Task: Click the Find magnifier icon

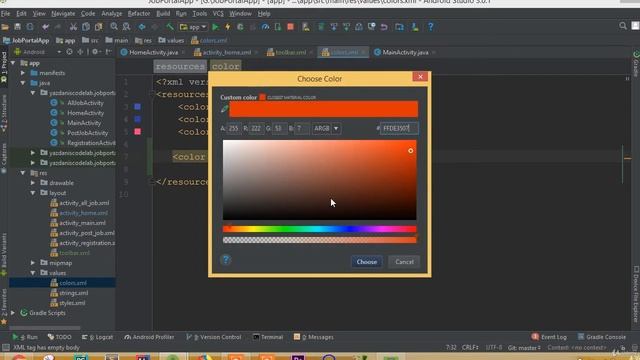Action: 114,27
